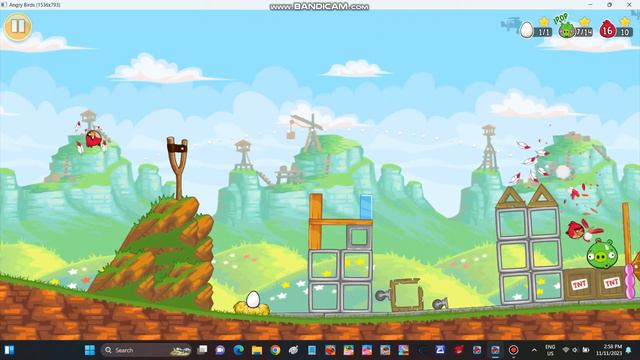Click the 7/14 pigs popped score
Screen dimensions: 640x360
pos(584,32)
